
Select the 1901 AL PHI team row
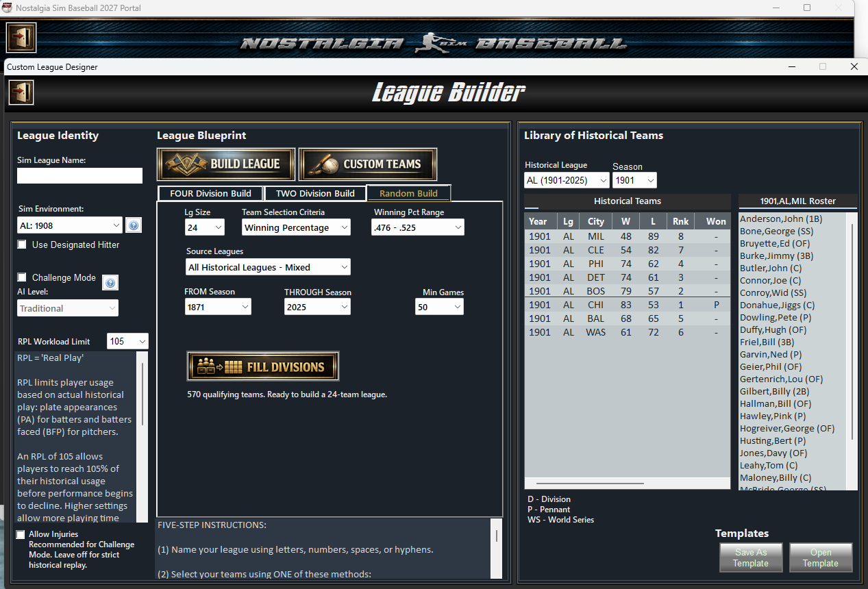(x=628, y=264)
